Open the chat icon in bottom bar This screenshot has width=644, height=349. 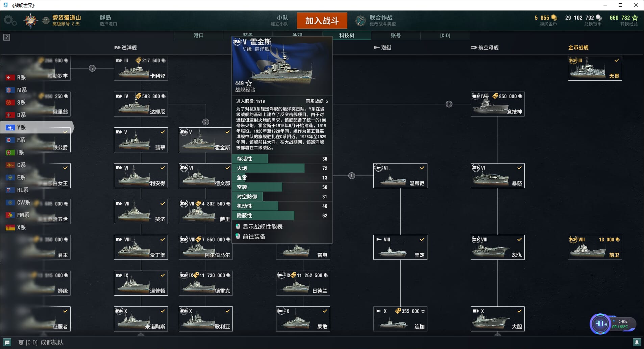7,342
